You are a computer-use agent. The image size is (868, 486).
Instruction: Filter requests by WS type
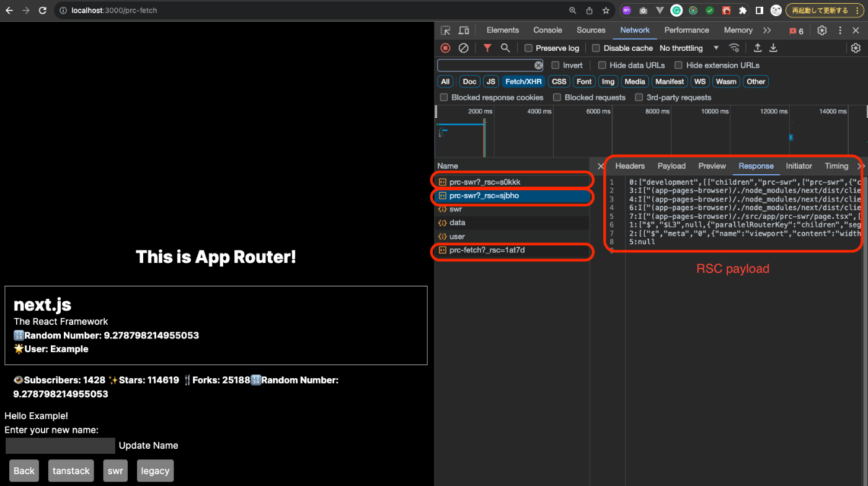(x=700, y=82)
